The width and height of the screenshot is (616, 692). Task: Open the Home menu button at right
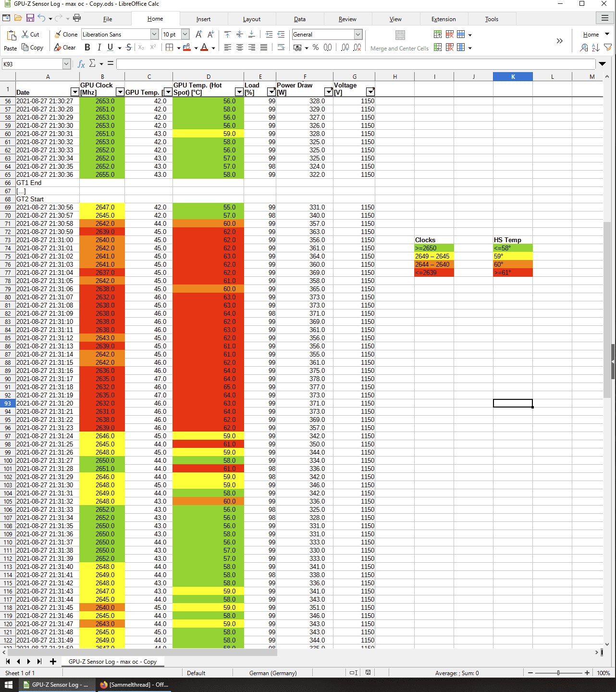pos(596,35)
